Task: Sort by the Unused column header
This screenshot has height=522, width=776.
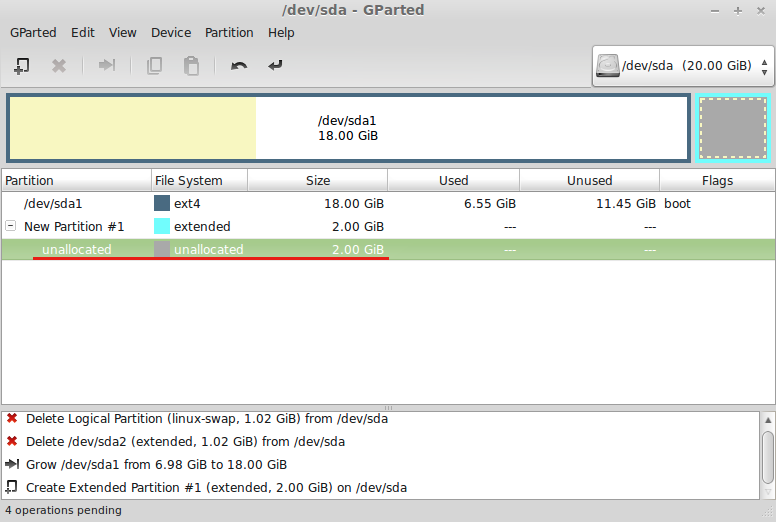Action: [x=589, y=181]
